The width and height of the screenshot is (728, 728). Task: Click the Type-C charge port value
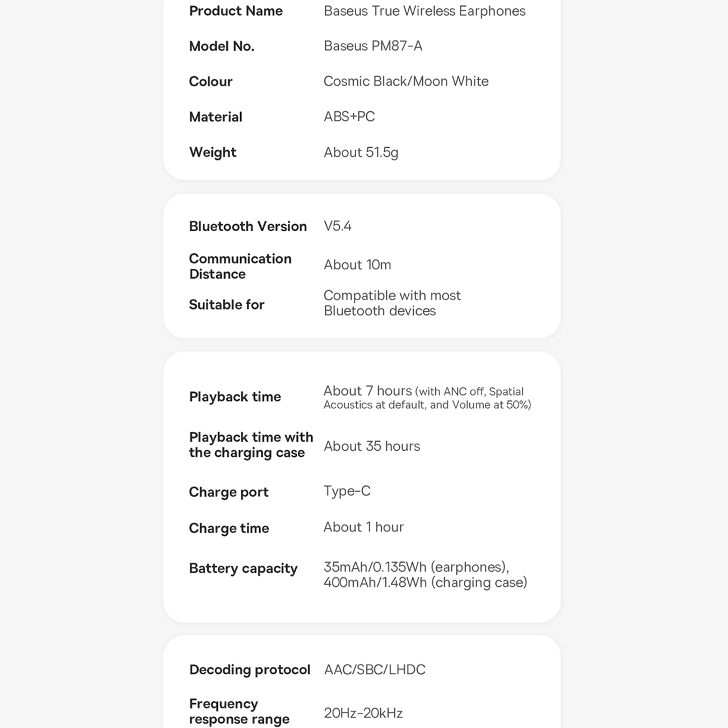point(347,491)
